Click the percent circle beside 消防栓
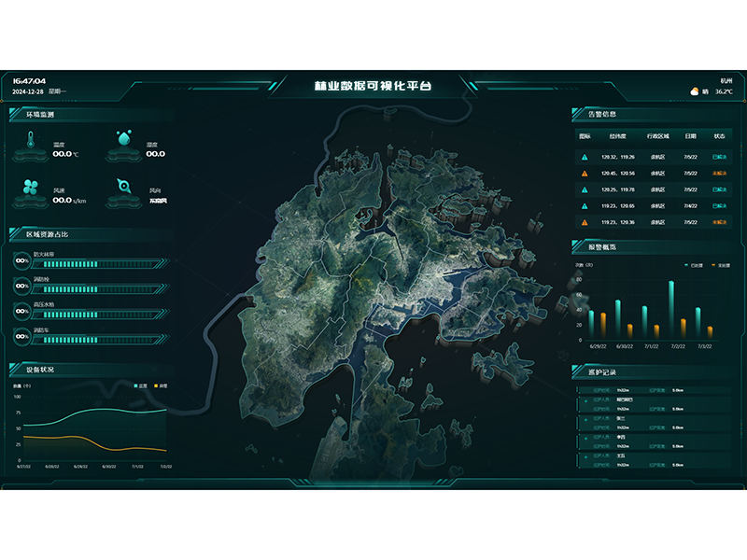Viewport: 747px width, 560px height. [21, 287]
